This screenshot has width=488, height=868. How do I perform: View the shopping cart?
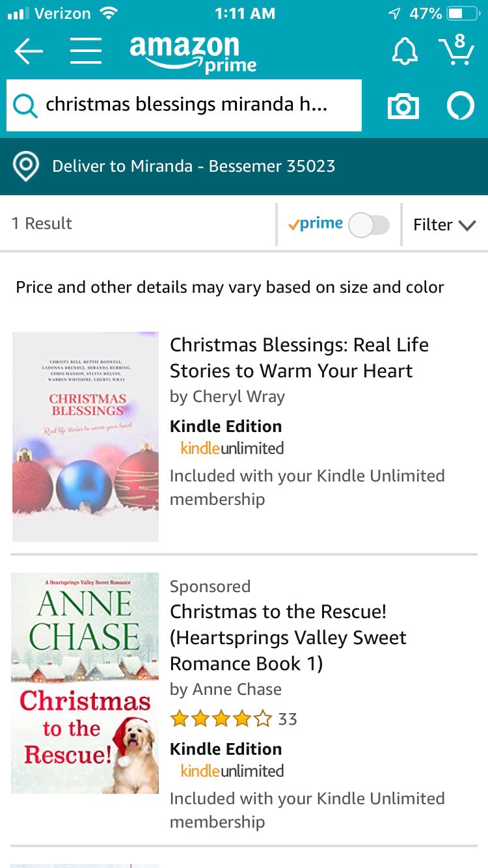(x=456, y=49)
